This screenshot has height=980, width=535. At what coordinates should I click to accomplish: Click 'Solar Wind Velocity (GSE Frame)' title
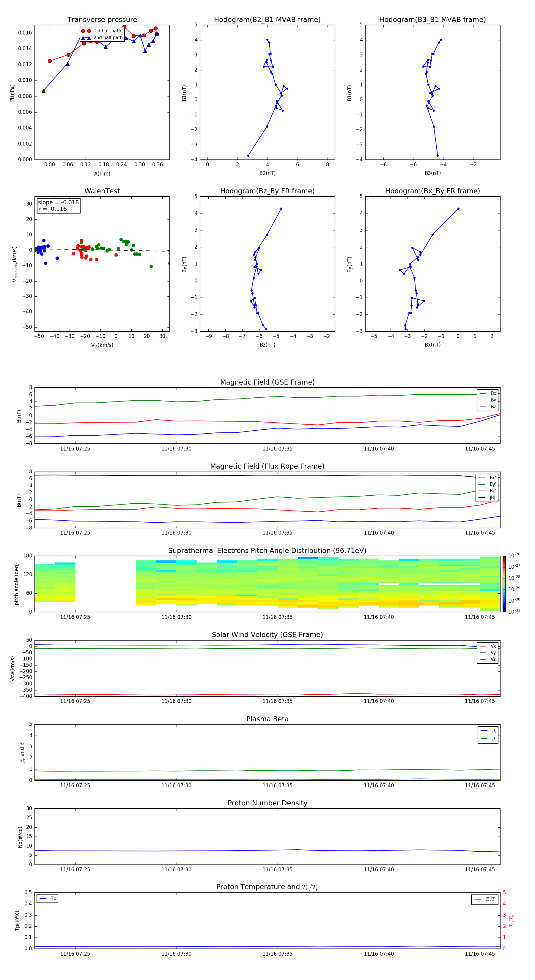click(267, 635)
